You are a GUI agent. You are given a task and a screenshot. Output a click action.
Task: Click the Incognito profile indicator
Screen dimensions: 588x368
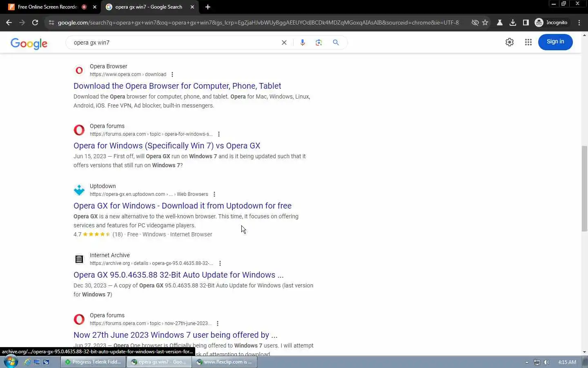click(x=551, y=22)
